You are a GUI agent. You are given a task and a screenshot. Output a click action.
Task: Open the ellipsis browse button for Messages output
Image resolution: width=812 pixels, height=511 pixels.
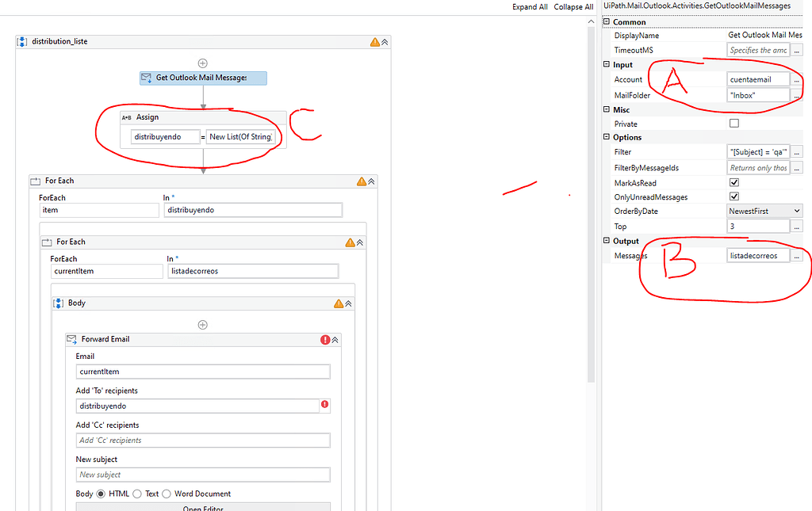[x=797, y=255]
